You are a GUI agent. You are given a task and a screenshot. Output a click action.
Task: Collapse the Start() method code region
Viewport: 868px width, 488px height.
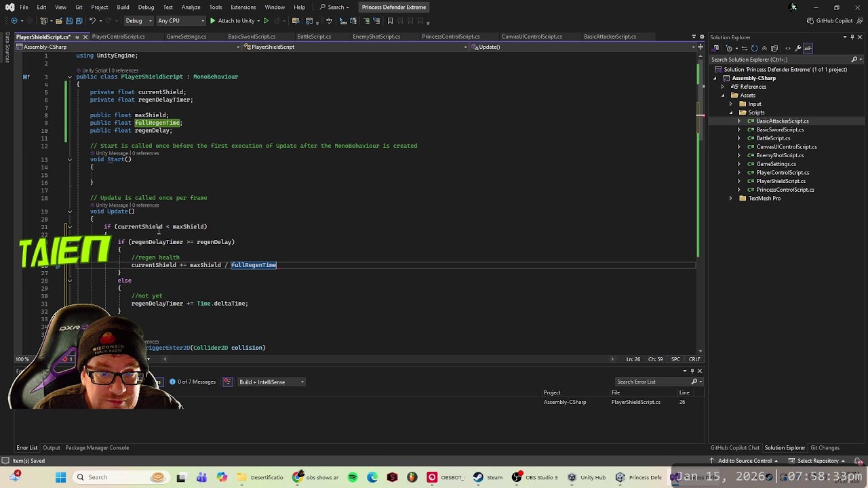pos(69,159)
